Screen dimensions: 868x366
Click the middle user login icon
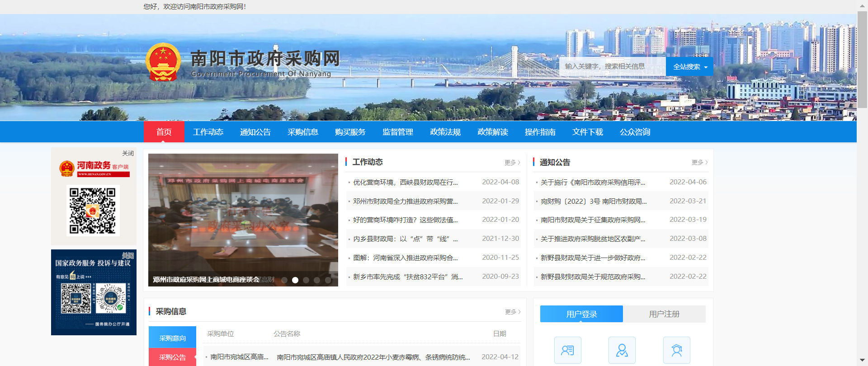point(622,350)
